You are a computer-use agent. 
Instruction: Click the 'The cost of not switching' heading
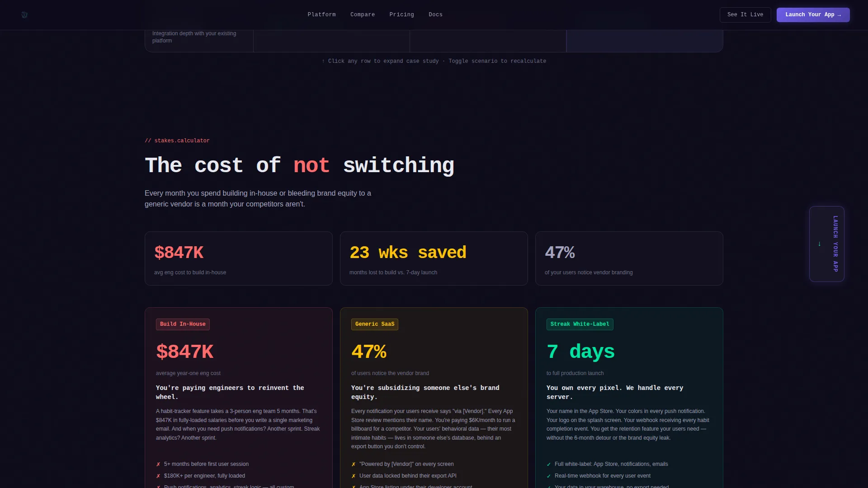tap(299, 165)
